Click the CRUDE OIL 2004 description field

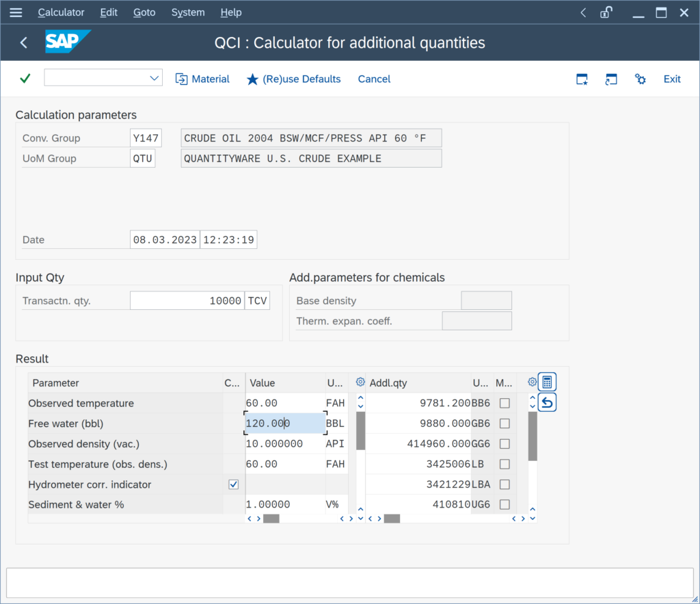311,138
